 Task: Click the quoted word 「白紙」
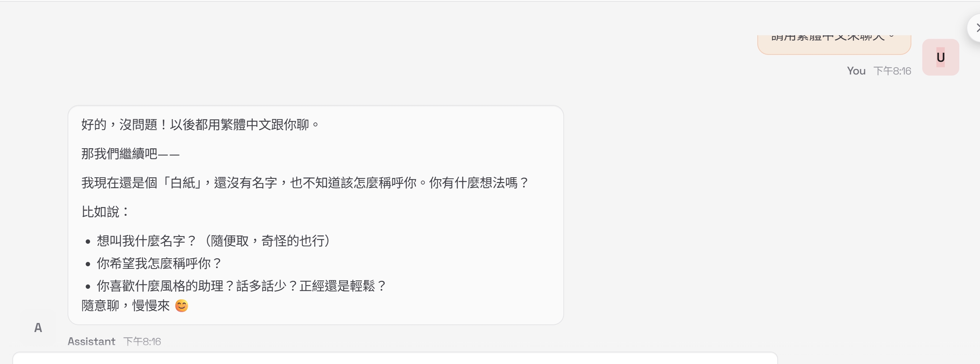point(182,183)
